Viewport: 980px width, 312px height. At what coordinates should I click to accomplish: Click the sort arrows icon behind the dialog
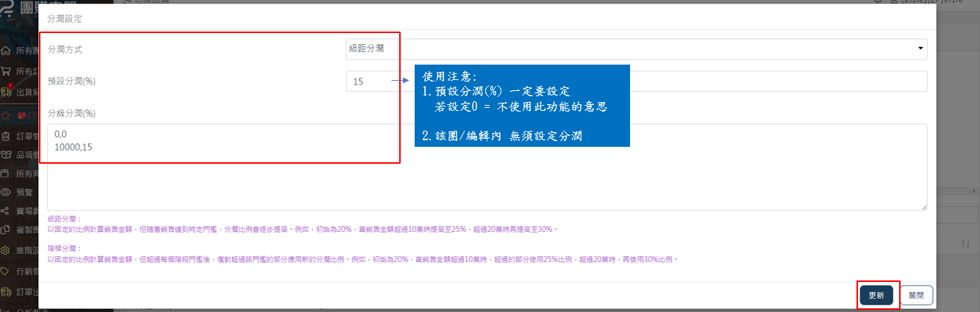click(966, 243)
